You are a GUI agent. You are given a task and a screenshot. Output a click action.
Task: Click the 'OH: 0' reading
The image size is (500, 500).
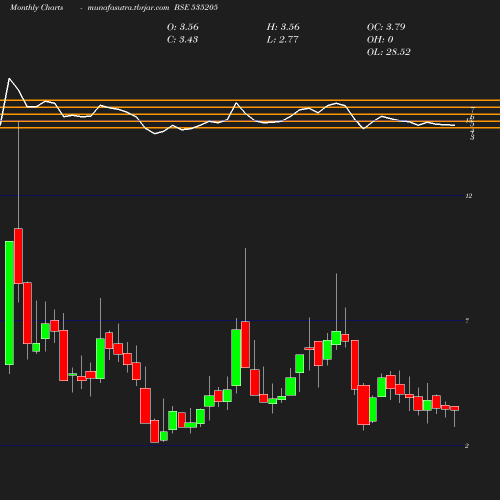[x=380, y=39]
